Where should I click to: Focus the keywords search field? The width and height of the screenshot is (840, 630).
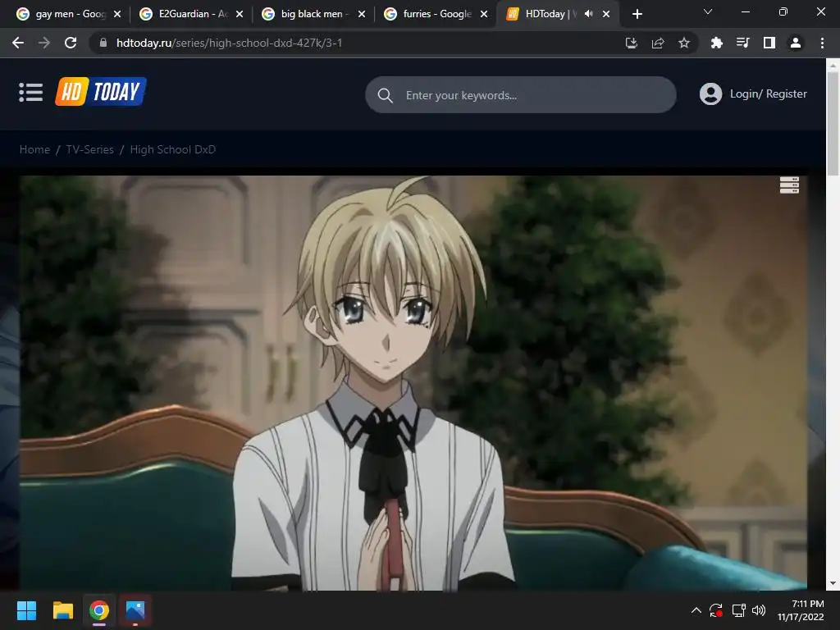click(521, 95)
